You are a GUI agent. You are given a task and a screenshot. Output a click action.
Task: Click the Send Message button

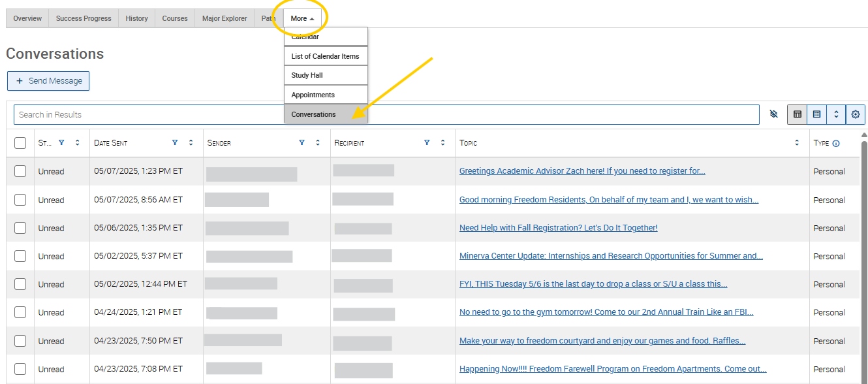pyautogui.click(x=48, y=81)
